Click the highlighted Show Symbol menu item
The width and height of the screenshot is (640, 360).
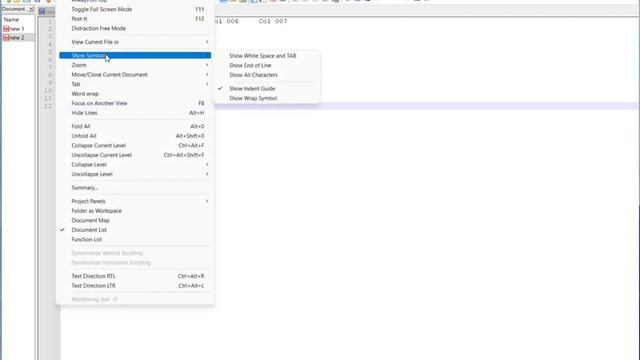pyautogui.click(x=135, y=56)
